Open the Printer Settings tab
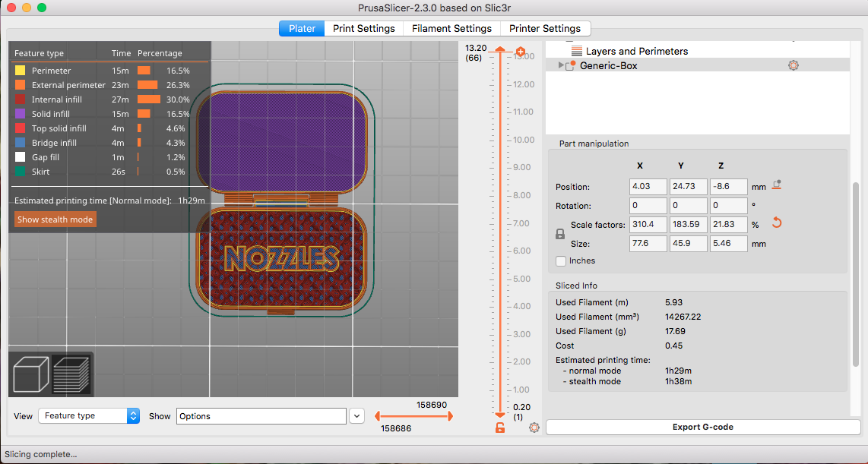 [545, 28]
